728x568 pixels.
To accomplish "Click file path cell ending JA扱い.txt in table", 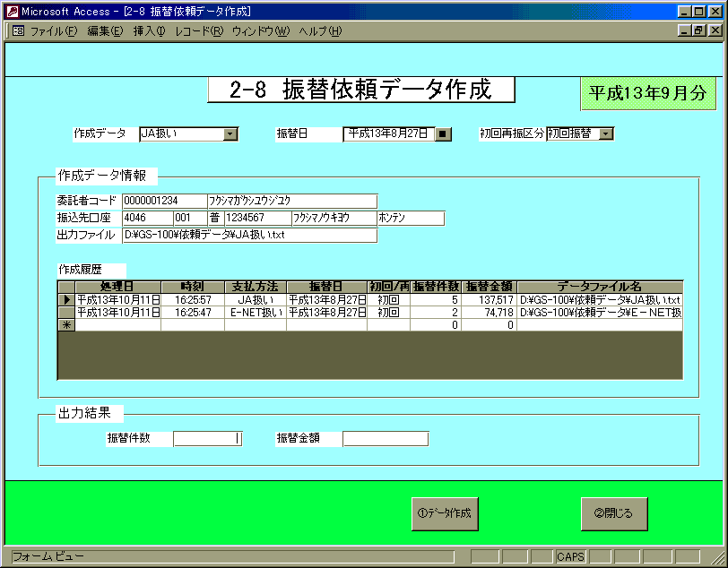I will (x=600, y=300).
